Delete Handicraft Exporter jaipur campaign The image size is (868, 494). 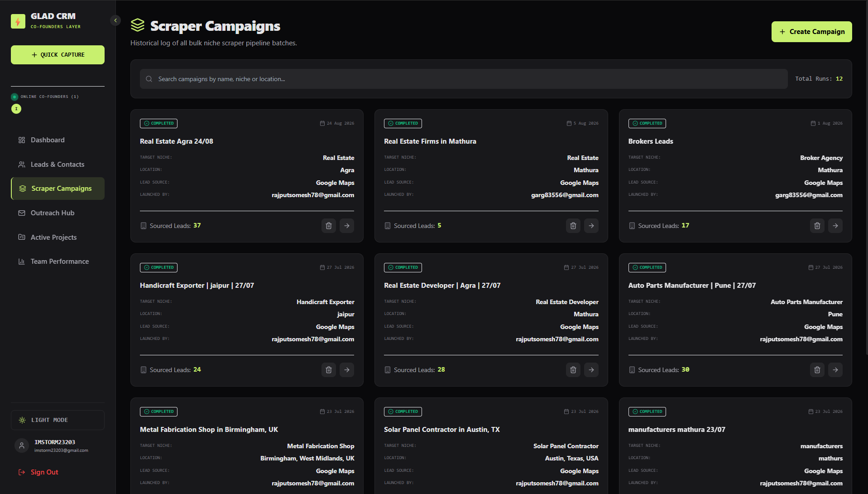329,370
